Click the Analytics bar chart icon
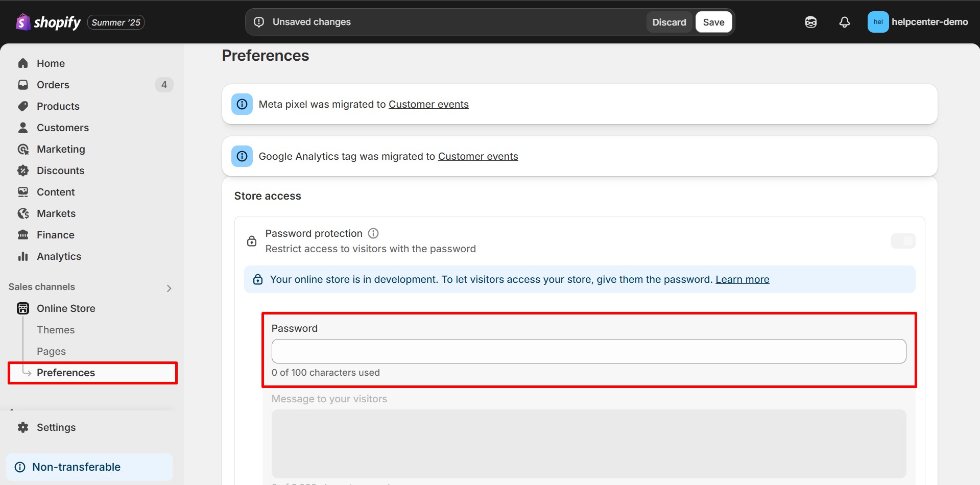The width and height of the screenshot is (980, 485). [23, 256]
